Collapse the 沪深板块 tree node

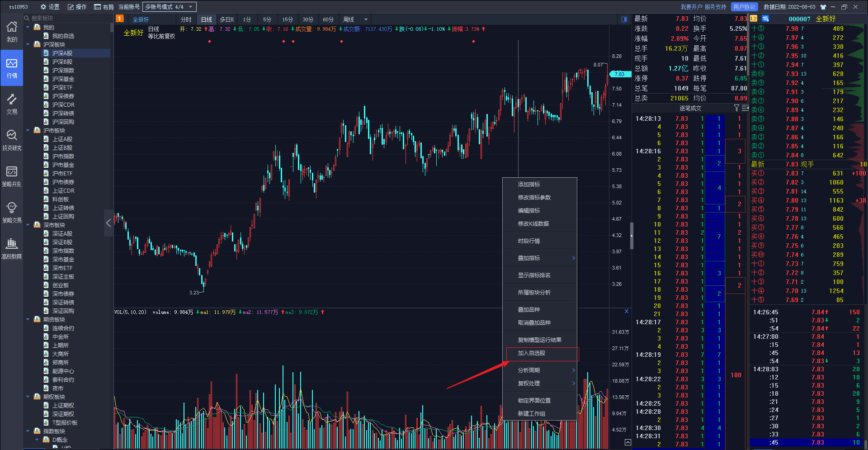[28, 44]
